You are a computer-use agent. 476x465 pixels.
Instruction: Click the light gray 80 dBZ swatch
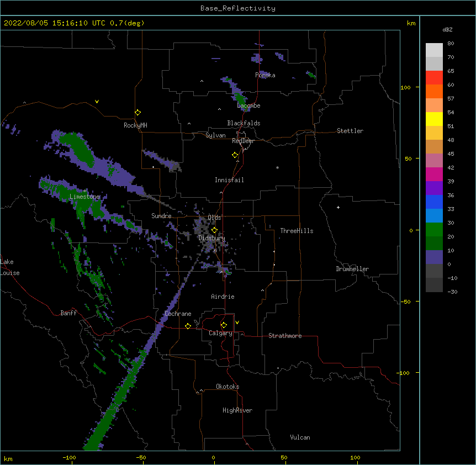point(434,50)
